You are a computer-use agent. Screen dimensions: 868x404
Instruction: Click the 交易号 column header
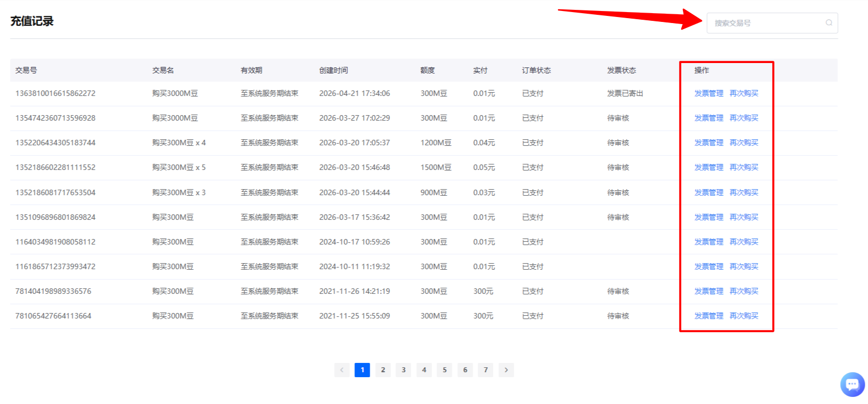[x=26, y=70]
